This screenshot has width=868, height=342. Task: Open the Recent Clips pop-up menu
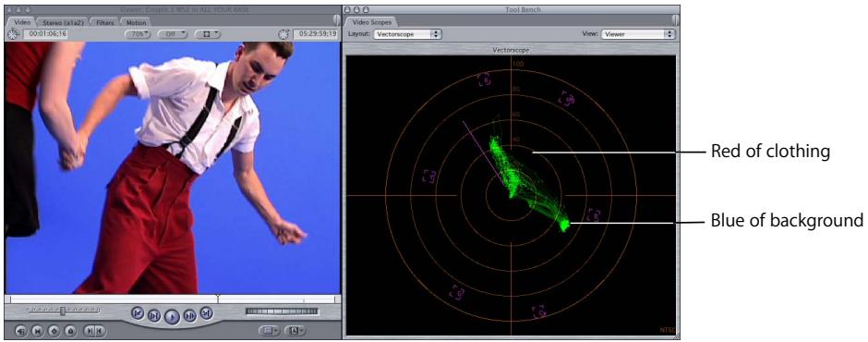(x=269, y=331)
